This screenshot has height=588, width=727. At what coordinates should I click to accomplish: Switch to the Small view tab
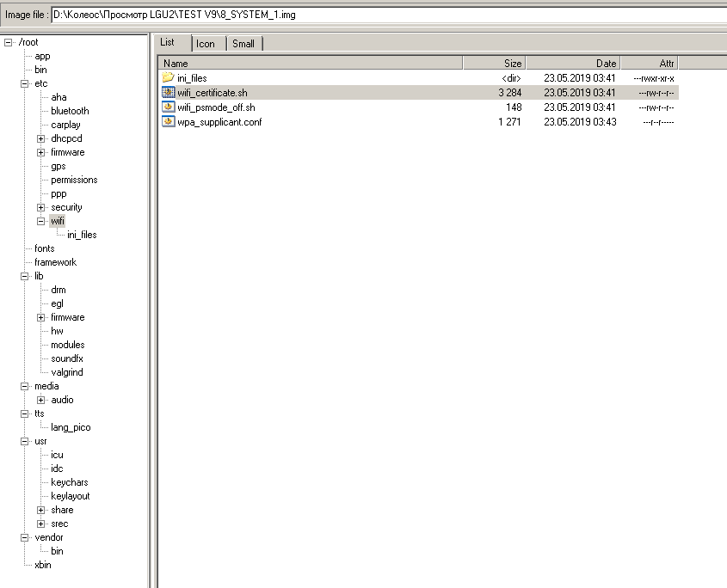[244, 44]
